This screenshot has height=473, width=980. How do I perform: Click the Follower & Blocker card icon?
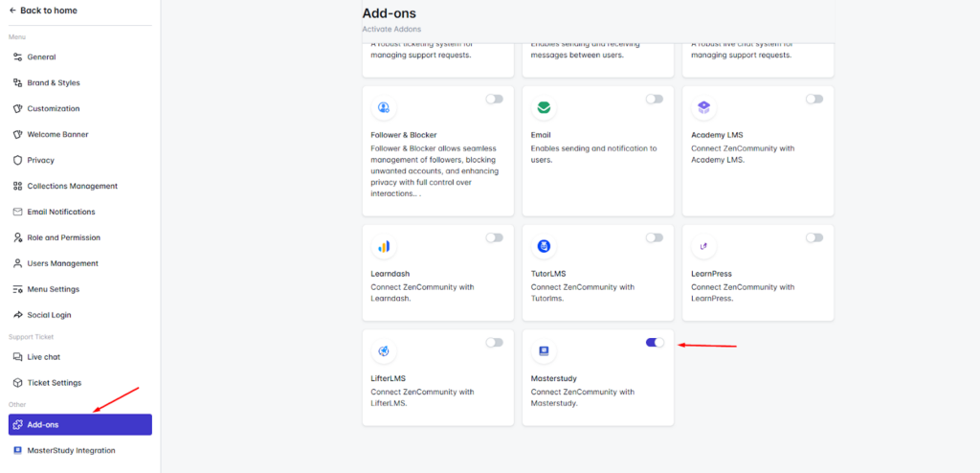click(384, 107)
